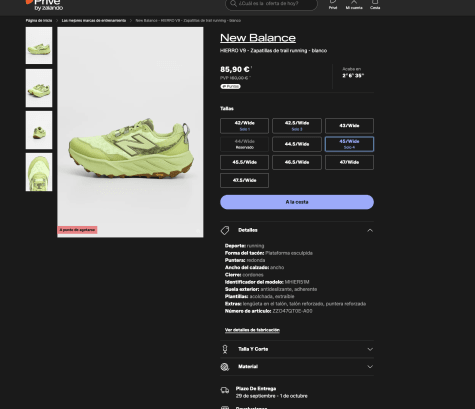Expand the Talla Y Corte chevron
The width and height of the screenshot is (475, 409).
click(x=370, y=349)
